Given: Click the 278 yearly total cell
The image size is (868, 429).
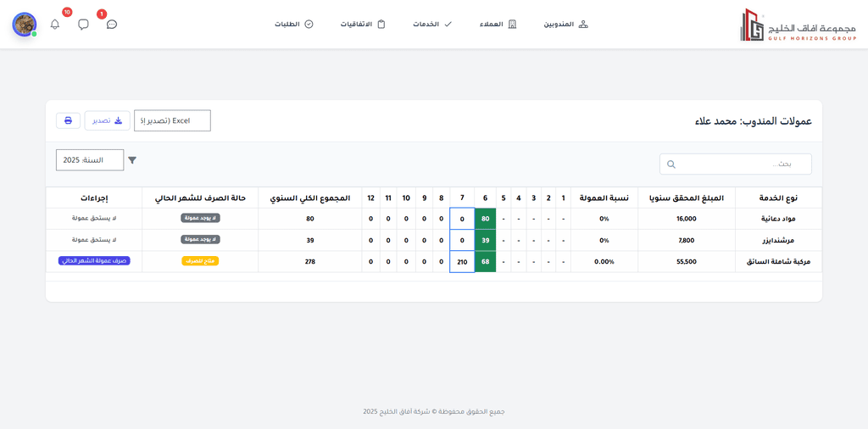Looking at the screenshot, I should point(310,261).
